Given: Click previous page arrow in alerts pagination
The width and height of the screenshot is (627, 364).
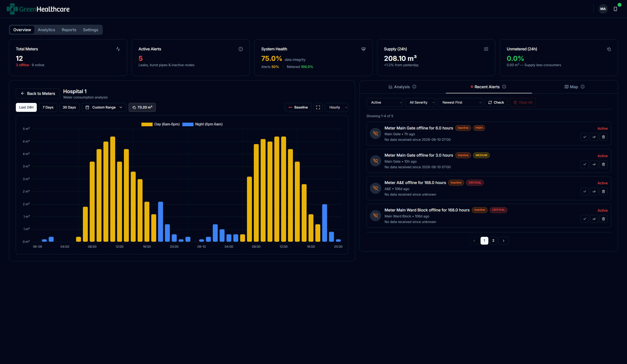Looking at the screenshot, I should click(x=474, y=241).
